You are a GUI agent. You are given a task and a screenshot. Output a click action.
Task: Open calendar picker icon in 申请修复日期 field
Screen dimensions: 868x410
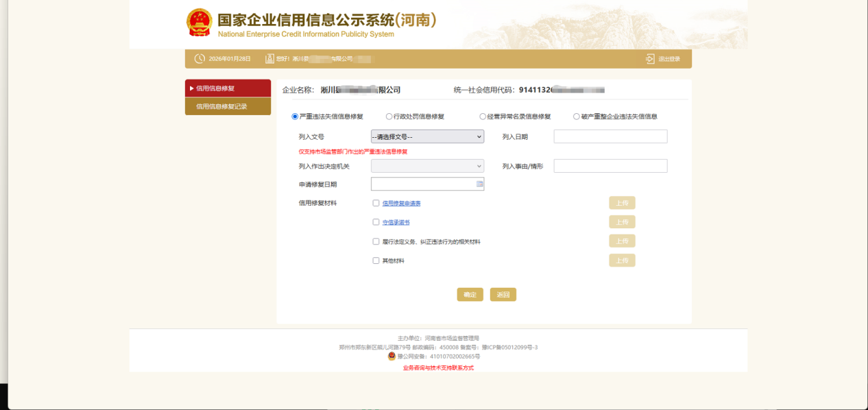(x=480, y=184)
